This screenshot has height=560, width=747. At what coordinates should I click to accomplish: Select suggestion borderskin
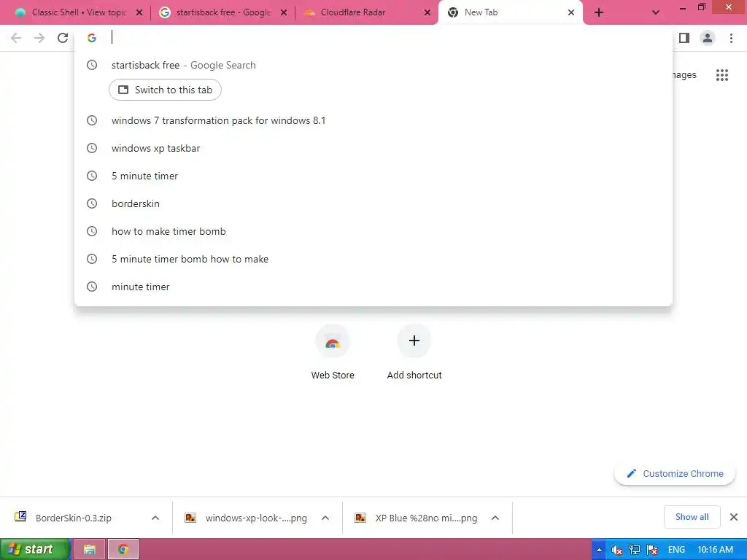pos(373,203)
